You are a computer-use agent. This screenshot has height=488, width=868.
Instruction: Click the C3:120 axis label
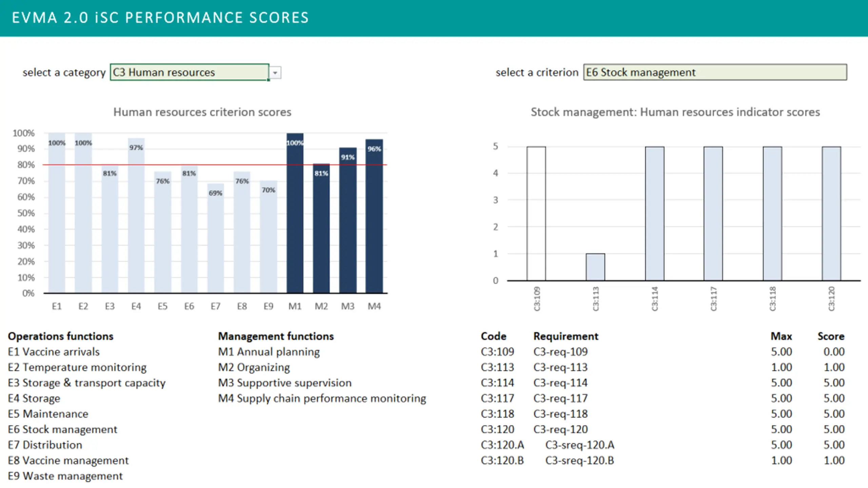(x=831, y=299)
